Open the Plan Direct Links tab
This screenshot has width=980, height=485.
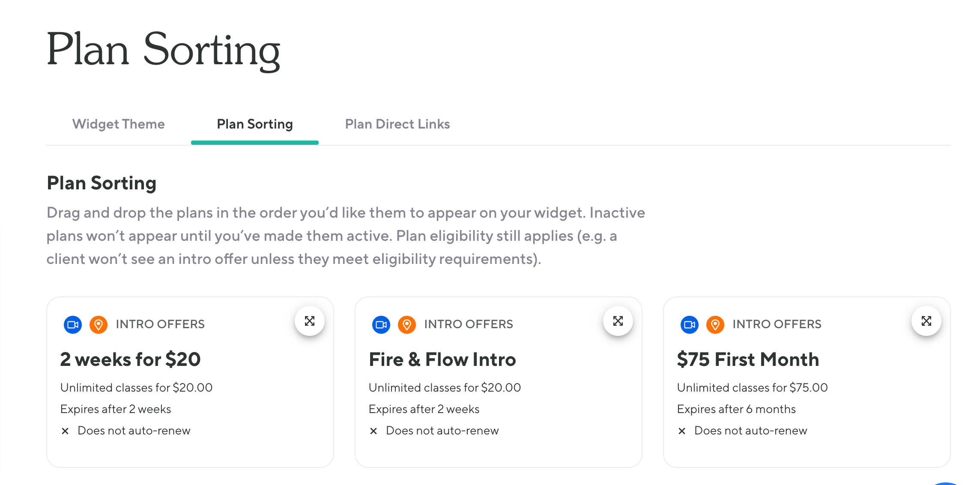tap(397, 124)
